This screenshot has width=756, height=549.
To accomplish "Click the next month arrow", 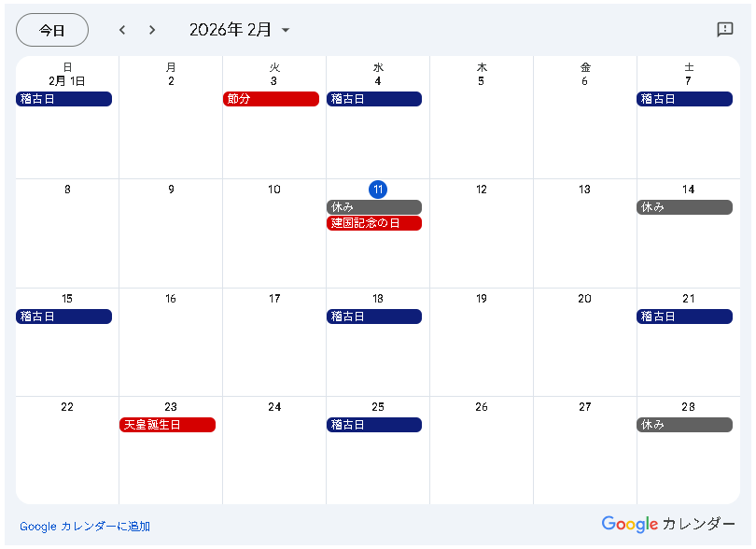I will [152, 30].
